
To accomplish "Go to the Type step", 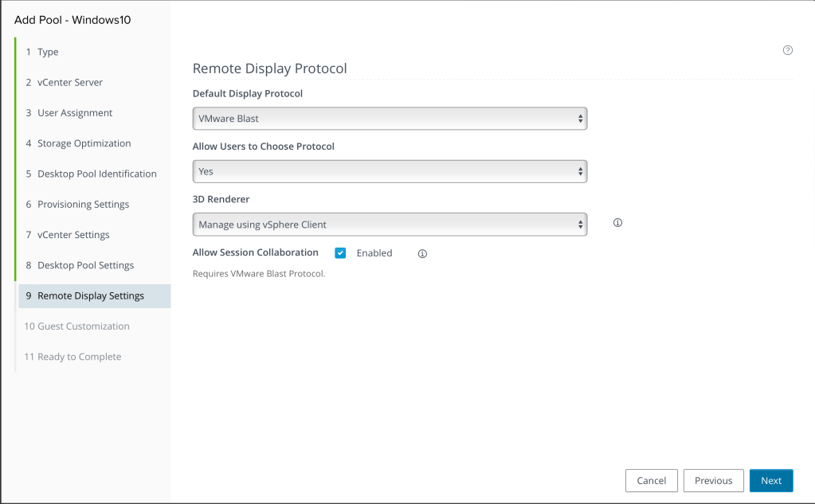I will pos(48,53).
